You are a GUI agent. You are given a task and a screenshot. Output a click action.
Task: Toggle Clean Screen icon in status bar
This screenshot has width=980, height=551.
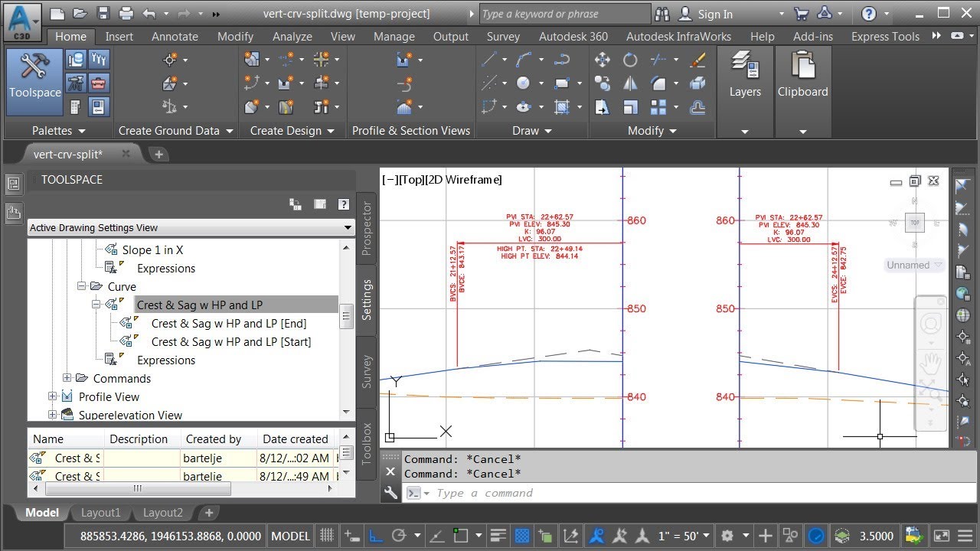[x=942, y=536]
